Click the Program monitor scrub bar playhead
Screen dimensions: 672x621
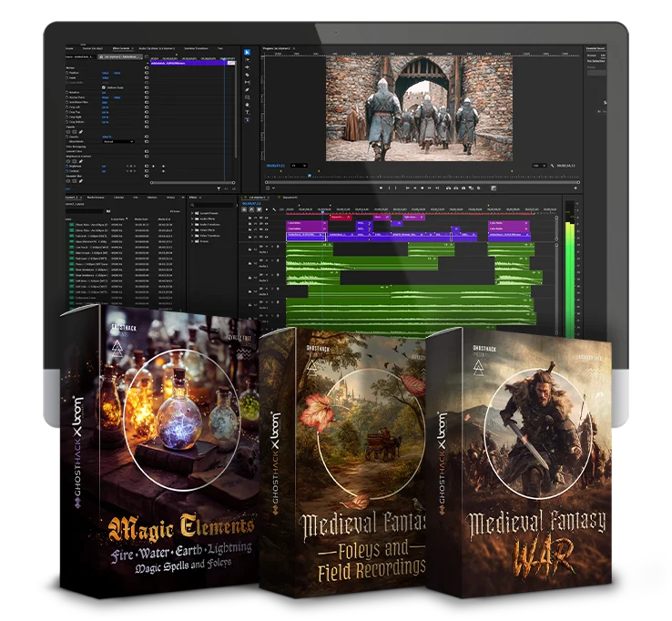pos(310,176)
